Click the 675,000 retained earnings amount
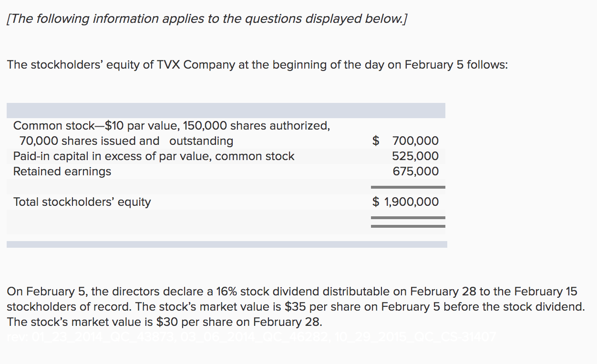 415,172
